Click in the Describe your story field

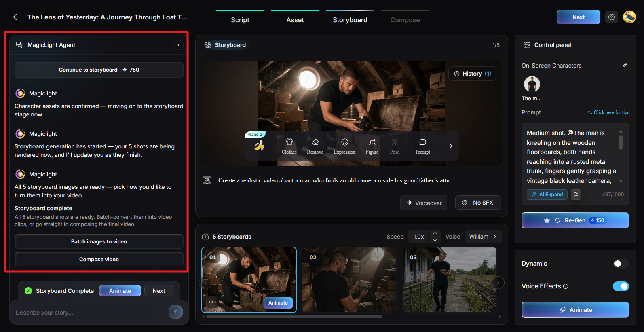89,313
